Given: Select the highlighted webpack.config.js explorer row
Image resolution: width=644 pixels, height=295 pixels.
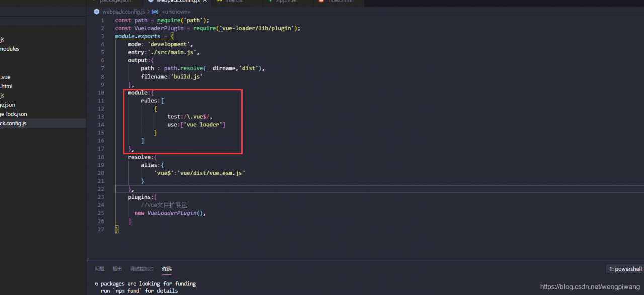Looking at the screenshot, I should click(x=43, y=123).
